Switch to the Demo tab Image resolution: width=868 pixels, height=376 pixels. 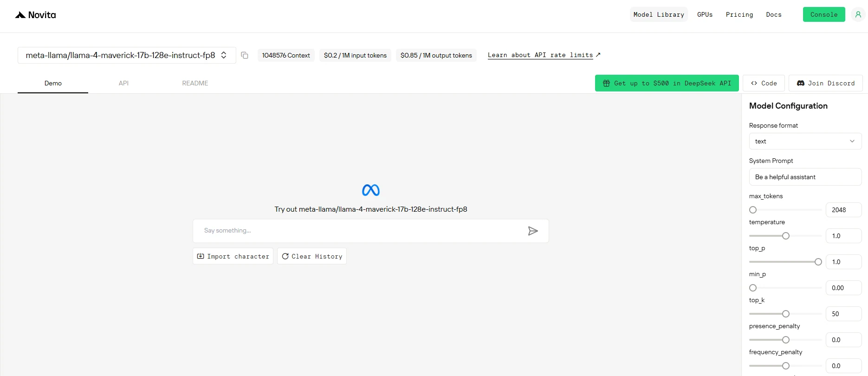[53, 83]
